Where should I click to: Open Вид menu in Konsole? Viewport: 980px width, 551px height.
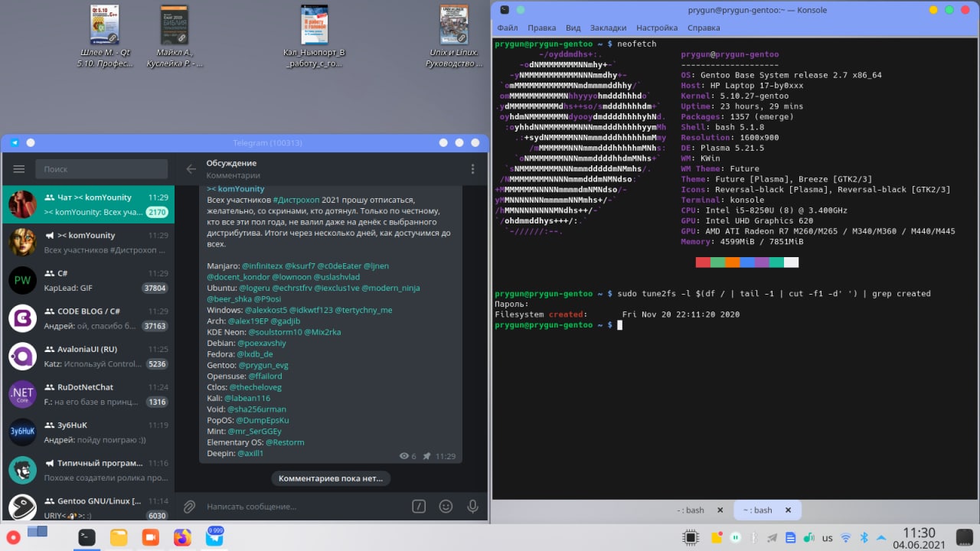pyautogui.click(x=573, y=28)
